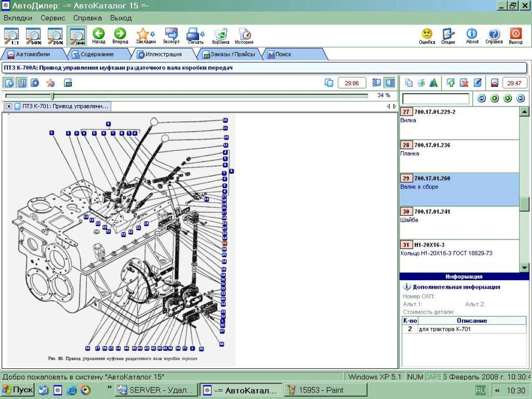Image resolution: width=532 pixels, height=399 pixels.
Task: Toggle callout numbers grid button
Action: (x=22, y=83)
